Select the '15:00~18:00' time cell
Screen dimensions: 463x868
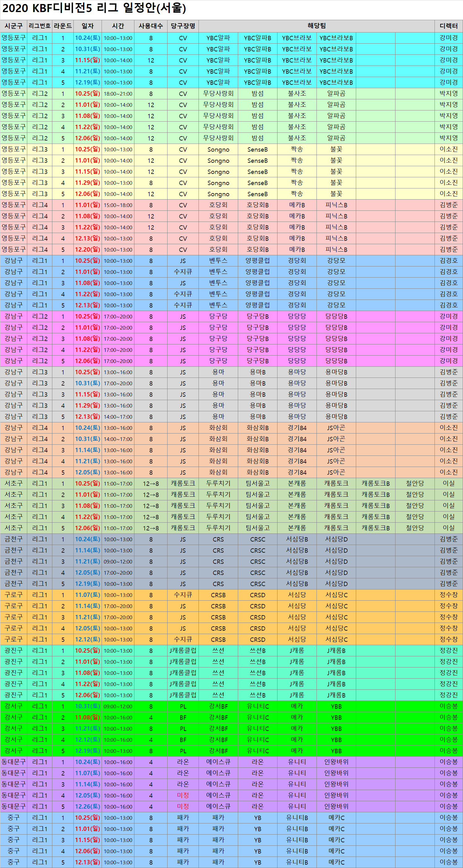pos(118,205)
